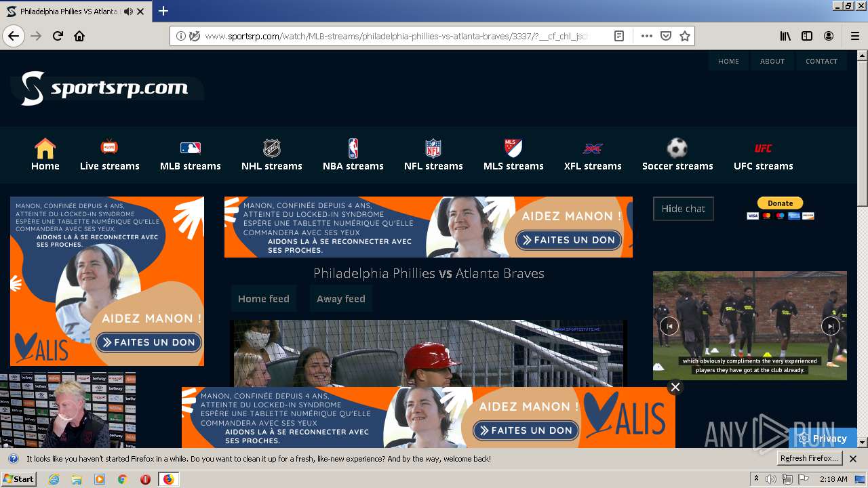Image resolution: width=868 pixels, height=488 pixels.
Task: Select the Firefox taskbar button
Action: [x=168, y=479]
